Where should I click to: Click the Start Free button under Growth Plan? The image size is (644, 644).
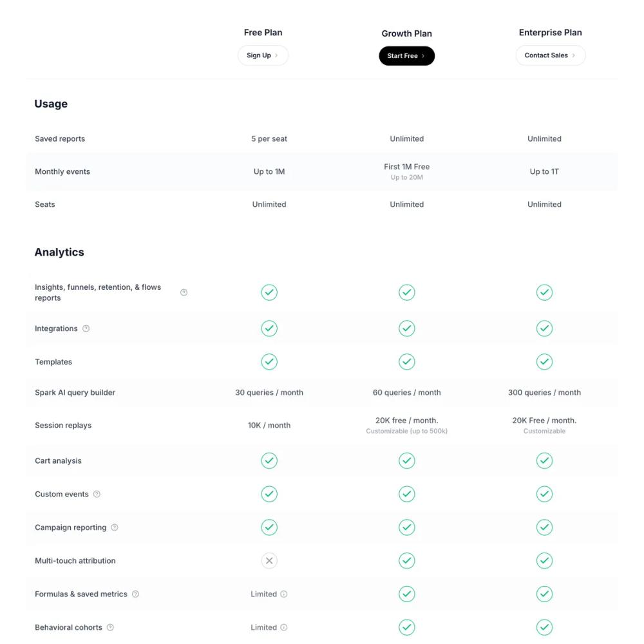pos(406,56)
